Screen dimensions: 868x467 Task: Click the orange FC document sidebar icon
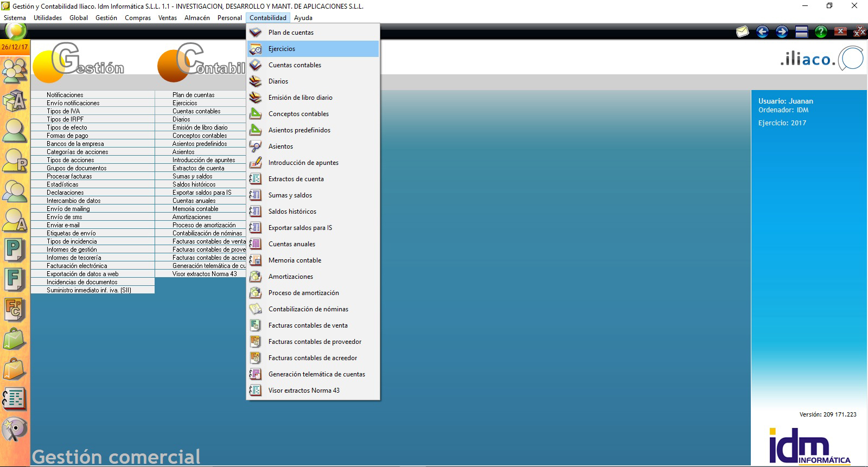pos(15,310)
